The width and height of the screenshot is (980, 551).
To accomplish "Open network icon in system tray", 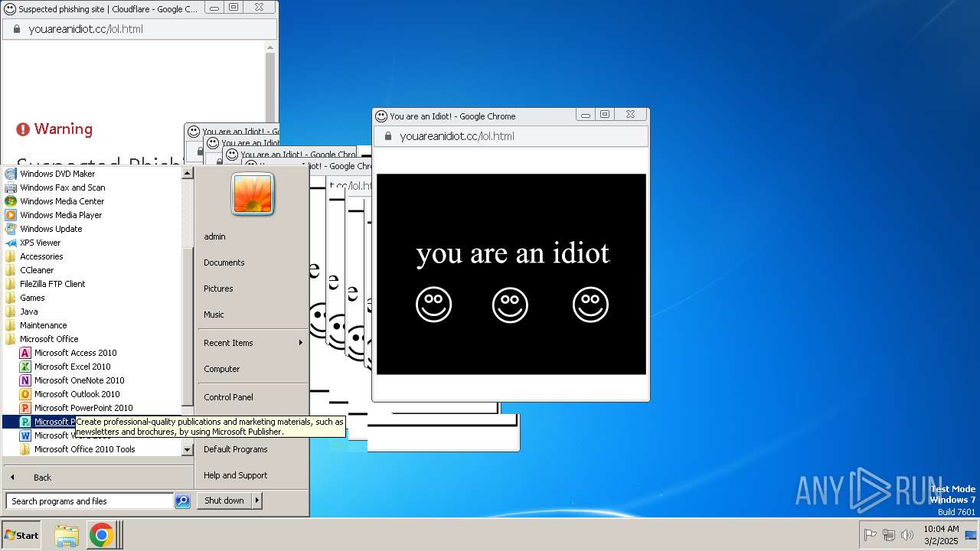I will tap(889, 535).
